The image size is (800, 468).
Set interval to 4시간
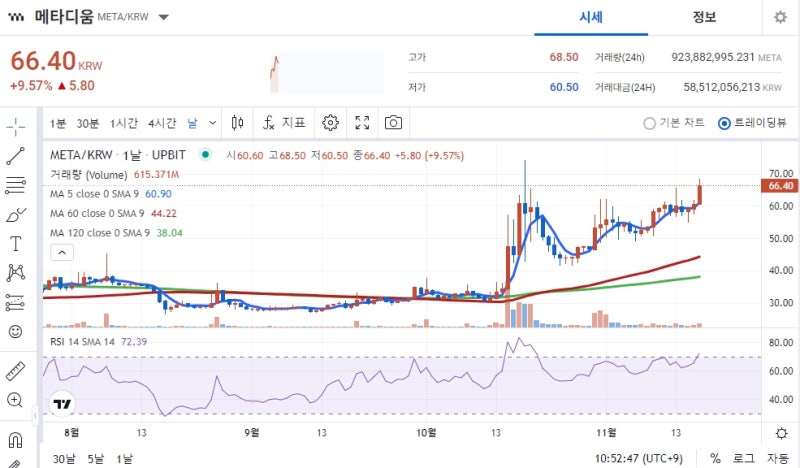162,123
